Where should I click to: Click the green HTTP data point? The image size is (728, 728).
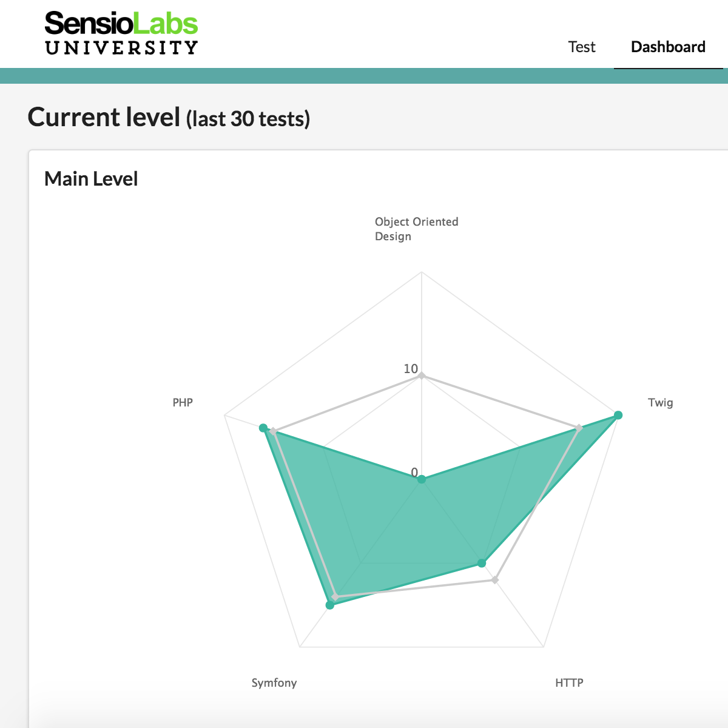(x=482, y=563)
